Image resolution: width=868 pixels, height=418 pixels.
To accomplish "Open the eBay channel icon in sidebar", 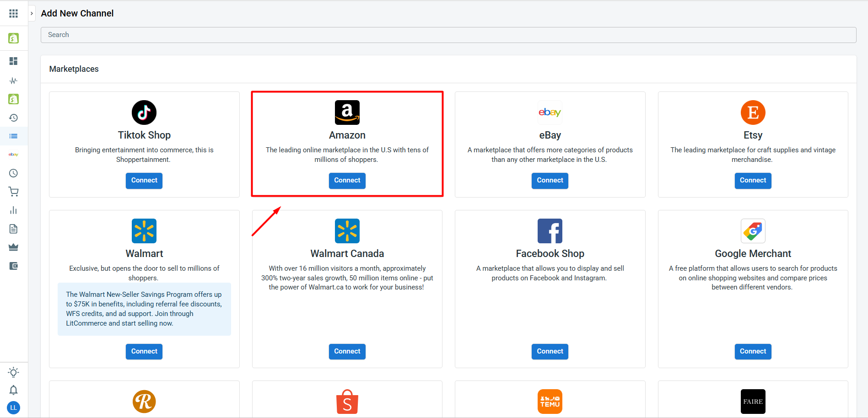I will (13, 155).
